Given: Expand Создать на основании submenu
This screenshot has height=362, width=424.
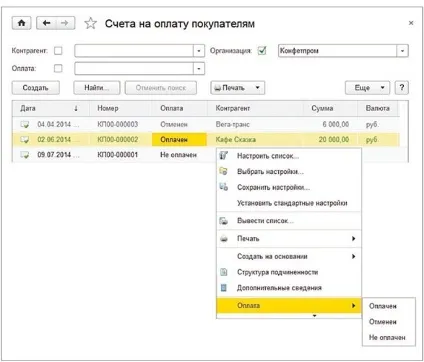Looking at the screenshot, I should (353, 256).
